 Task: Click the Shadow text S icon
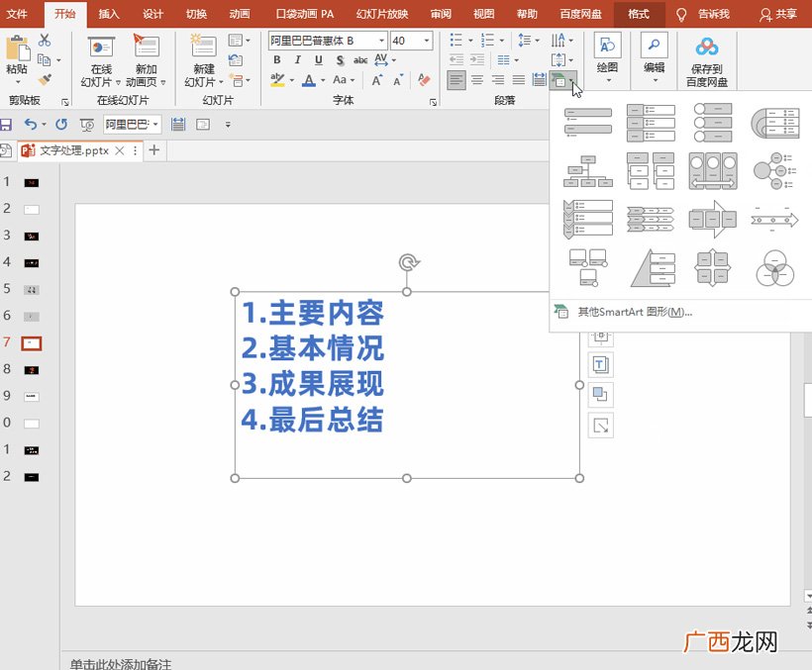click(x=340, y=60)
